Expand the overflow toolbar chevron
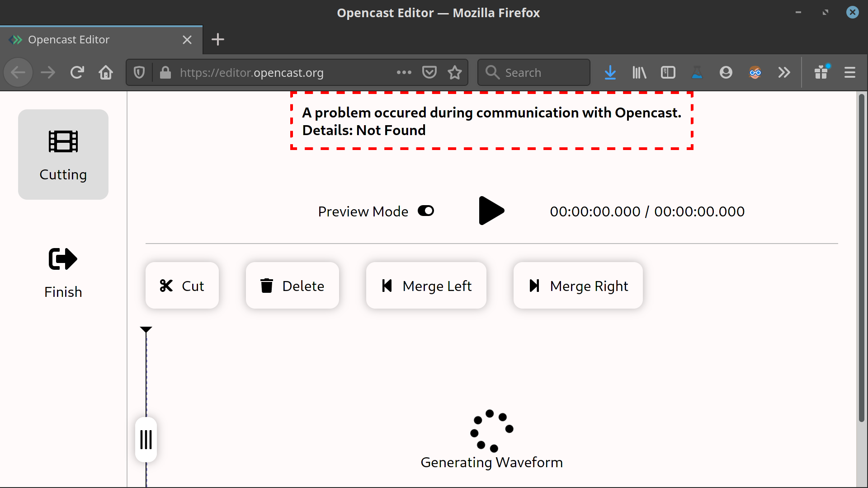 coord(784,72)
